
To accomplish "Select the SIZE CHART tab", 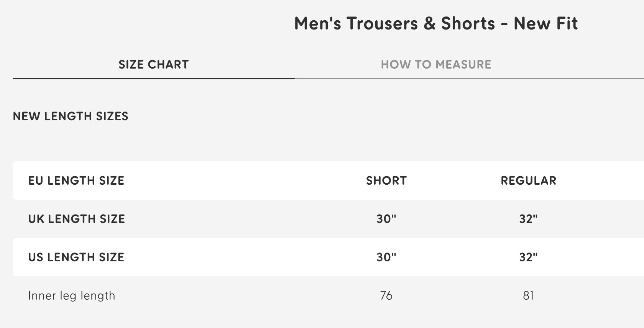I will pos(153,64).
